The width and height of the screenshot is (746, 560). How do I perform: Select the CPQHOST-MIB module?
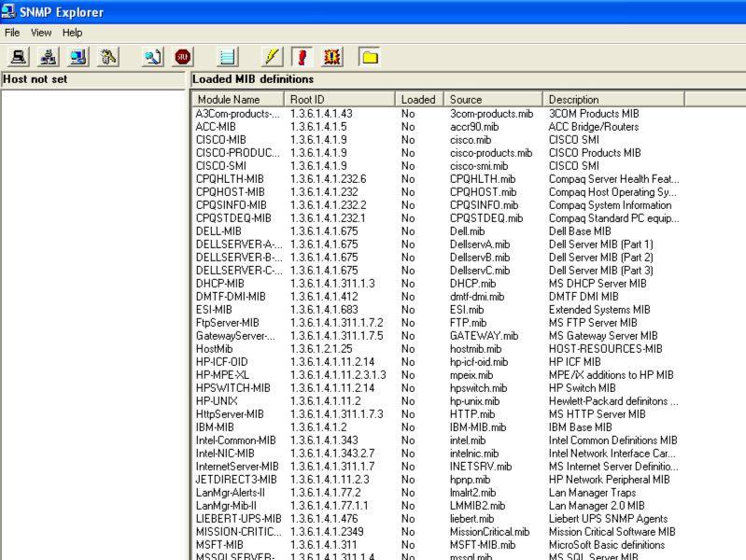coord(231,192)
